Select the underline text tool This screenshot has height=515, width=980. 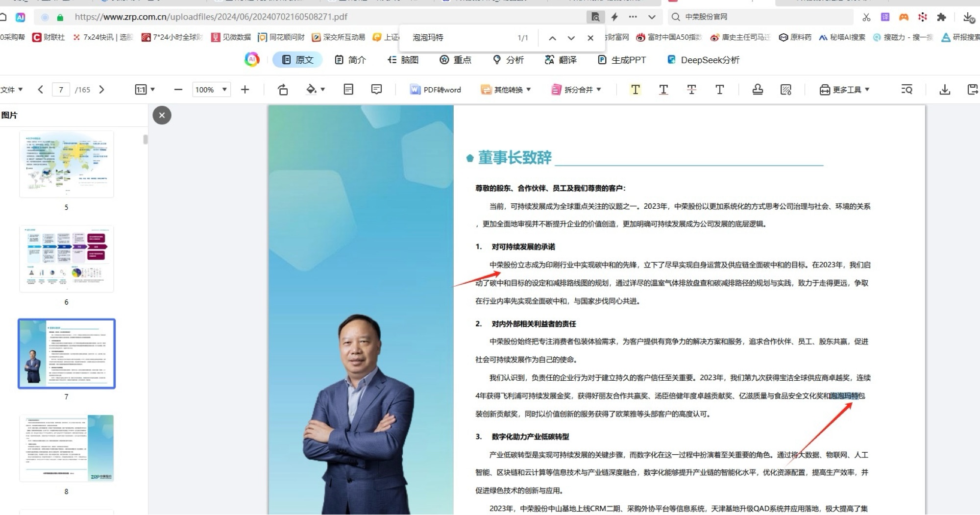pyautogui.click(x=663, y=90)
